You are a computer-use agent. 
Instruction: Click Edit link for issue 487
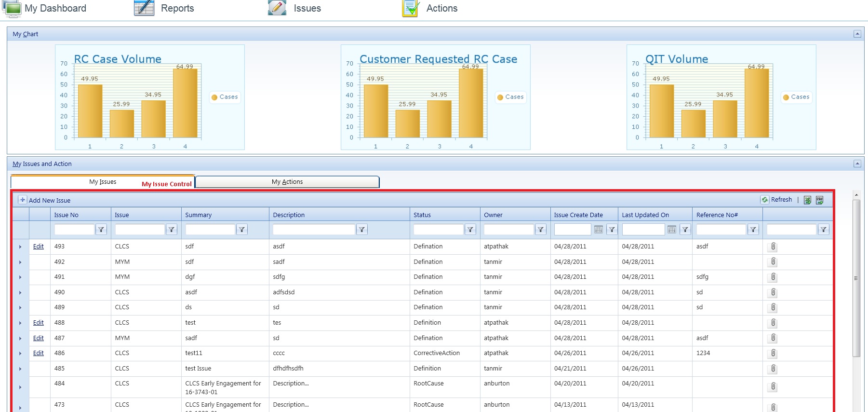point(39,338)
